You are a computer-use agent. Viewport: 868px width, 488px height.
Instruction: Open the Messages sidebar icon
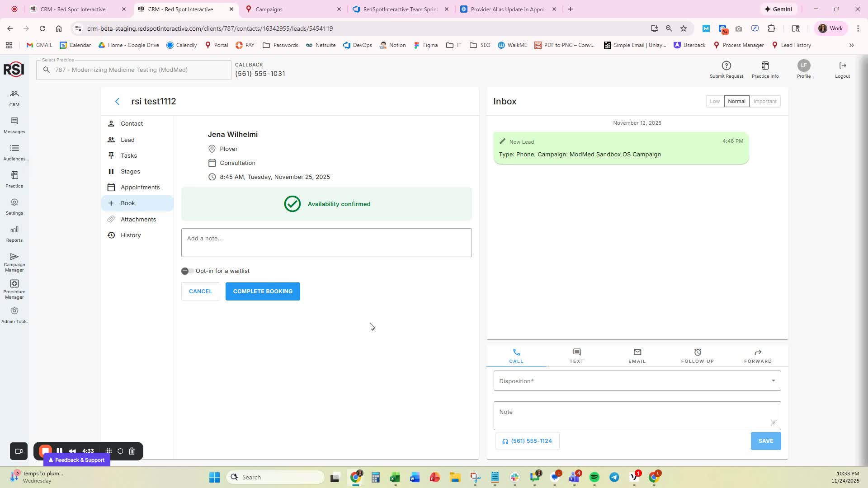14,122
